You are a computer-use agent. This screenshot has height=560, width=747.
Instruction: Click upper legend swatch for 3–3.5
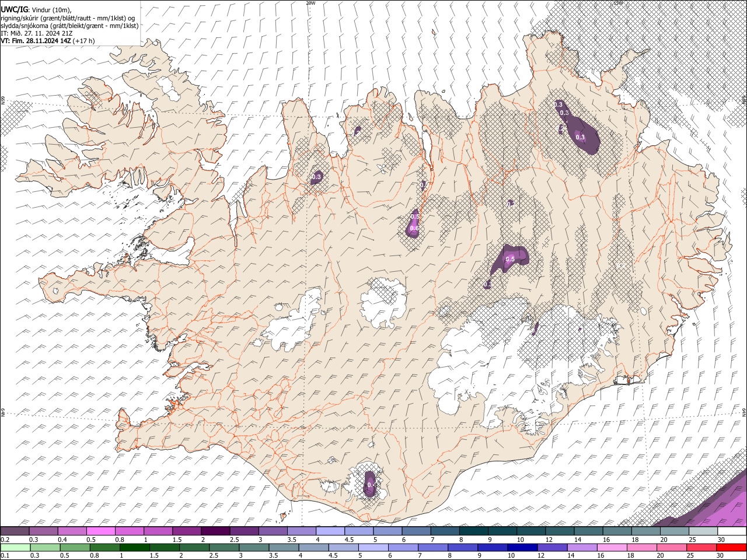pyautogui.click(x=273, y=531)
